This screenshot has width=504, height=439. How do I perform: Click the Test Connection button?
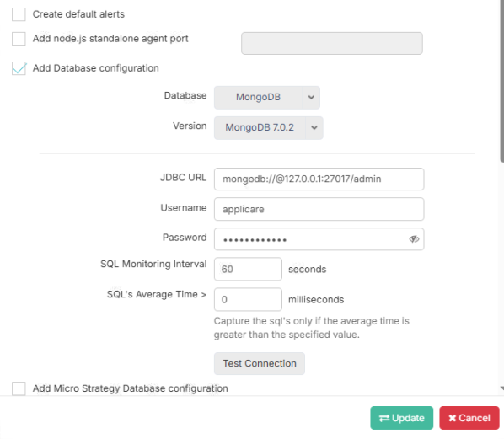tap(260, 363)
